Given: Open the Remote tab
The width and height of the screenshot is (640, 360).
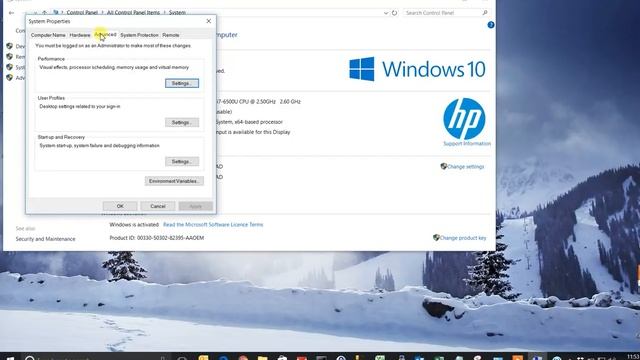Looking at the screenshot, I should [x=171, y=35].
